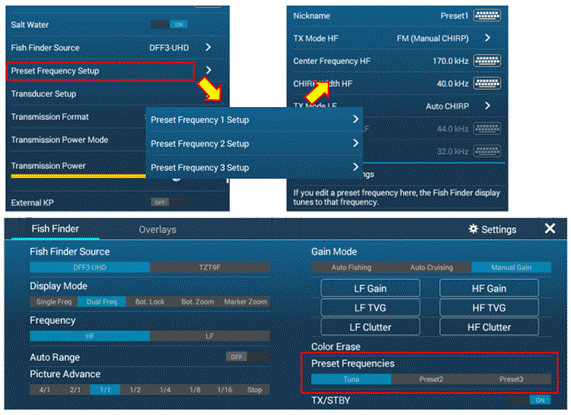Click keyboard icon beside 32.0 kHz
This screenshot has height=415, width=571.
point(487,151)
